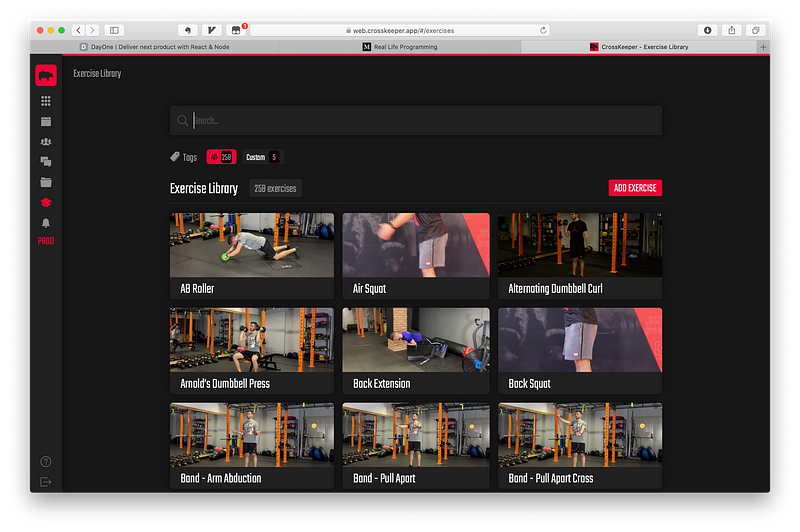Viewport: 800px width, 532px height.
Task: Open the AB Roller exercise thumbnail
Action: 252,245
